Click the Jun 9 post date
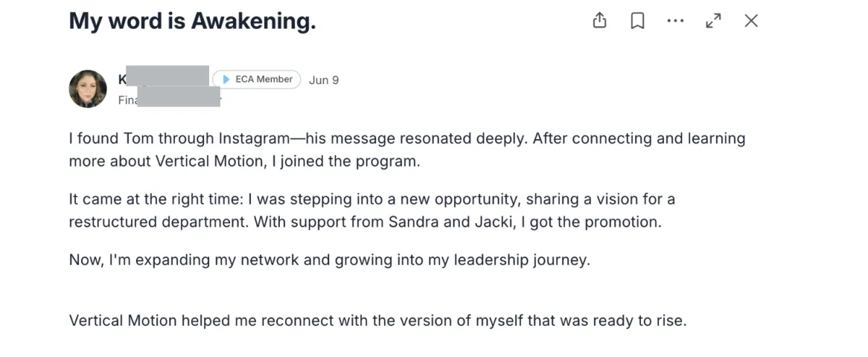The image size is (868, 357). [x=323, y=80]
